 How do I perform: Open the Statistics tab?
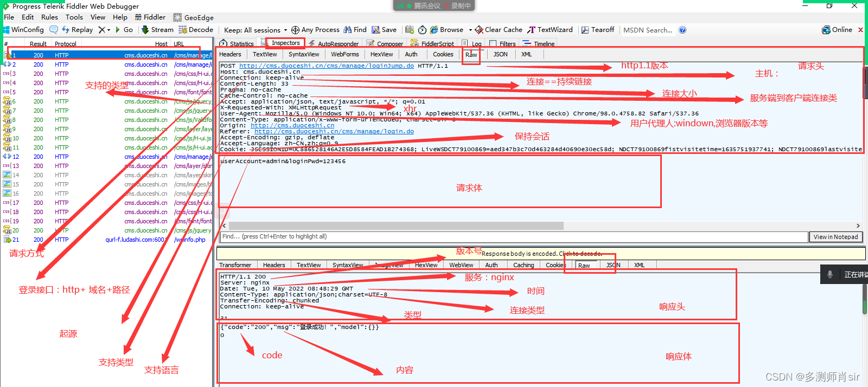pos(237,44)
